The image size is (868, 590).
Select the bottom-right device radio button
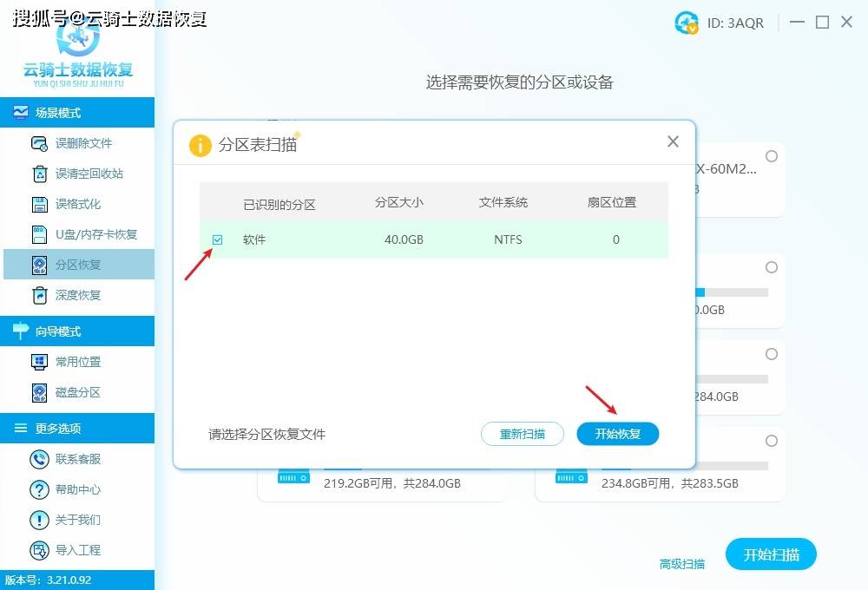tap(772, 440)
